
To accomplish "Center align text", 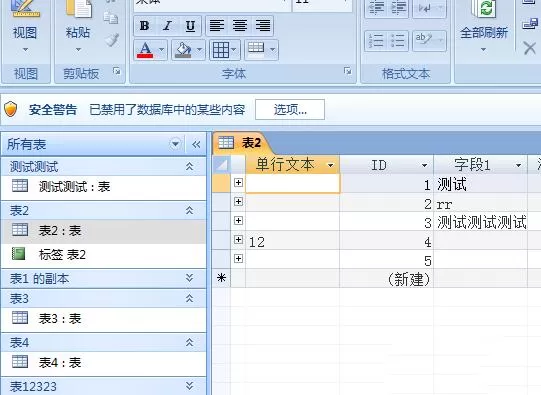I will [x=240, y=26].
